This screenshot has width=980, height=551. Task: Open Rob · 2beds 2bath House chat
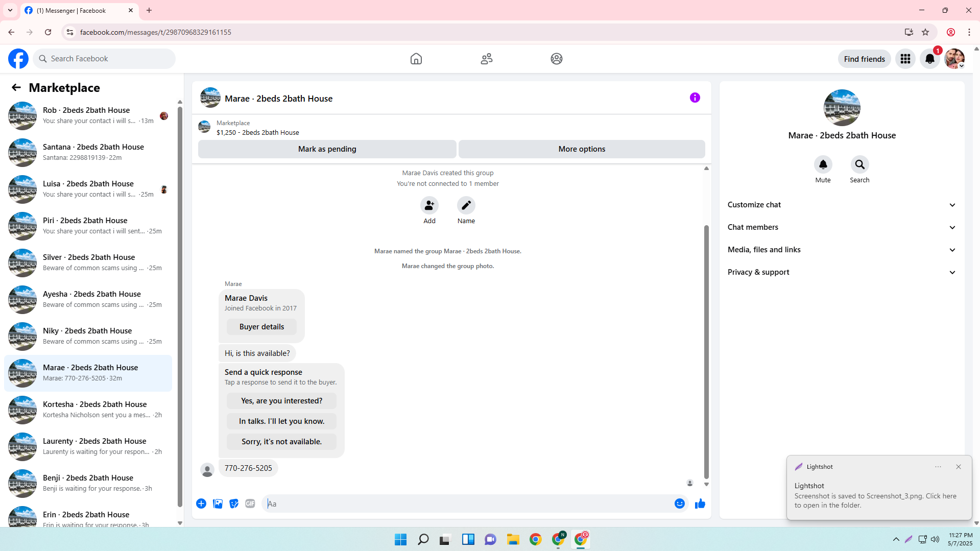tap(88, 116)
